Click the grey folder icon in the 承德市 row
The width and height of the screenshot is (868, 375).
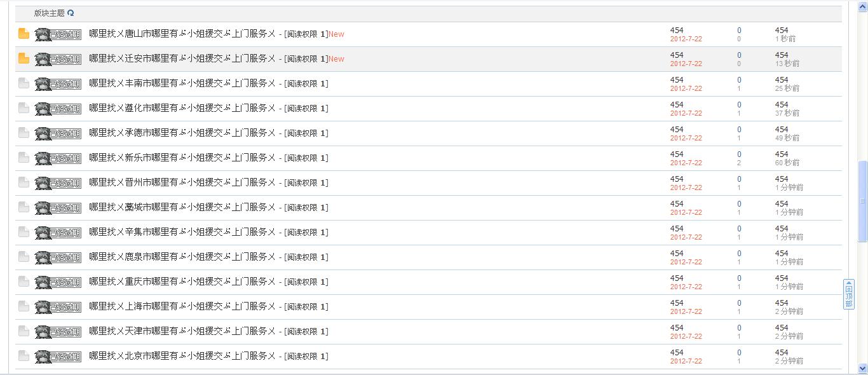24,133
